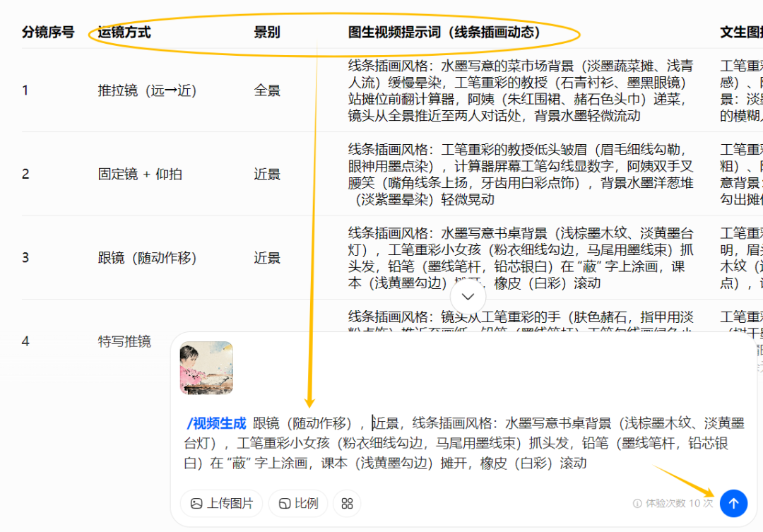This screenshot has height=532, width=763.
Task: Click the 景别 column header
Action: [x=267, y=32]
